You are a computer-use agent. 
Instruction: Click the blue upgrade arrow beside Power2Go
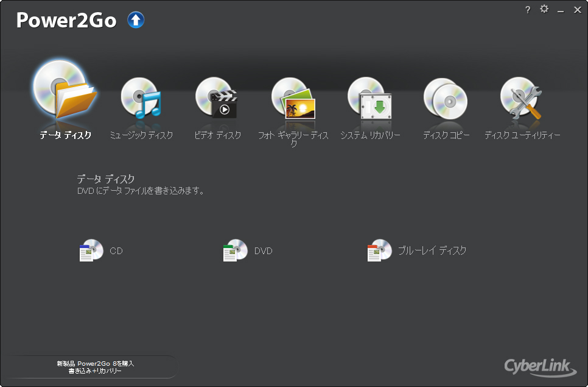pos(135,20)
